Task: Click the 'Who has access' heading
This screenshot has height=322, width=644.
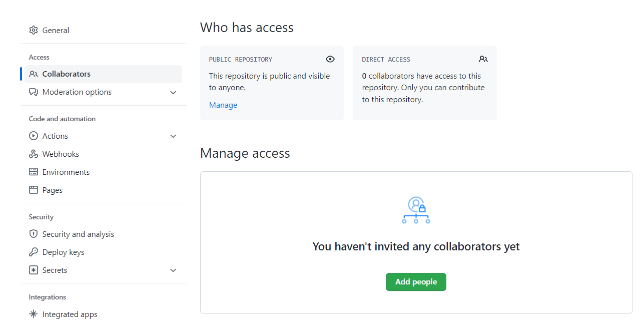Action: [247, 28]
